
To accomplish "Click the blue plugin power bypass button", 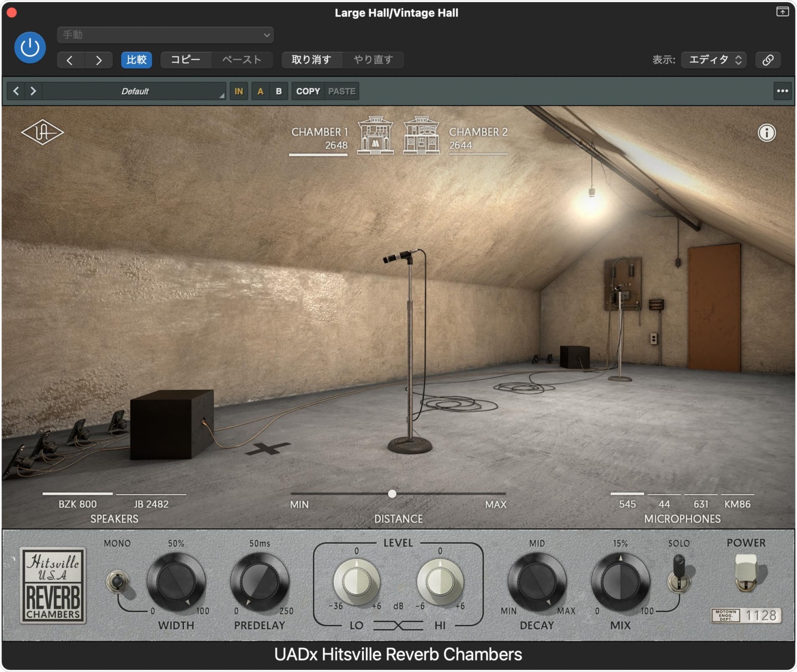I will pyautogui.click(x=30, y=48).
